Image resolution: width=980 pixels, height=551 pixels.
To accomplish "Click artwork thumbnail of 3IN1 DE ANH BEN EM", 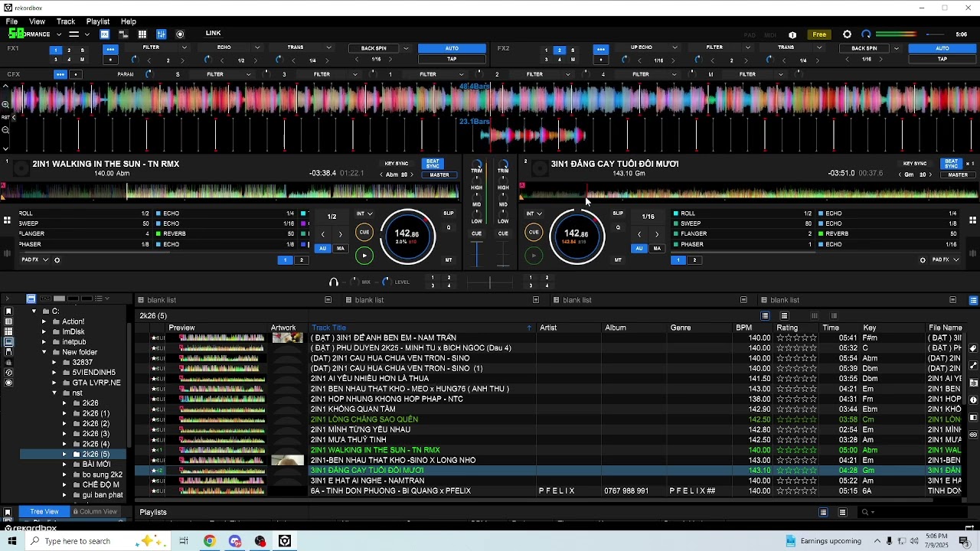I will (287, 337).
